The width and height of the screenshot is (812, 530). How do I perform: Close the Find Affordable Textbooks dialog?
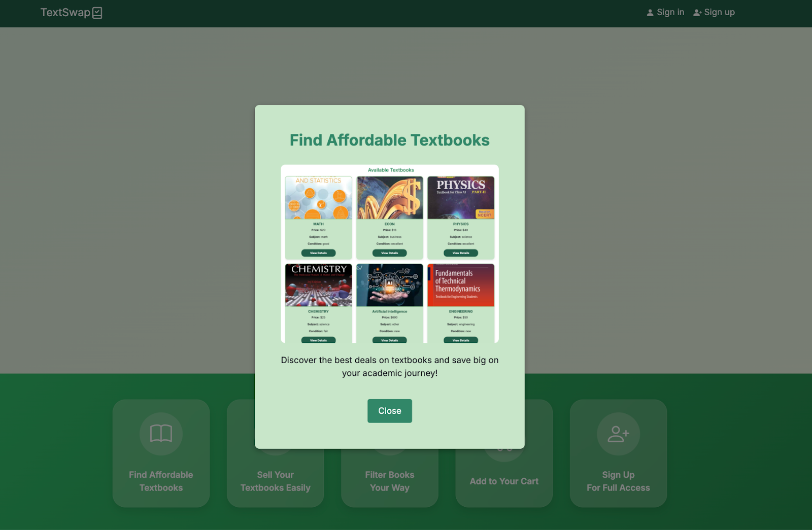[x=389, y=411]
